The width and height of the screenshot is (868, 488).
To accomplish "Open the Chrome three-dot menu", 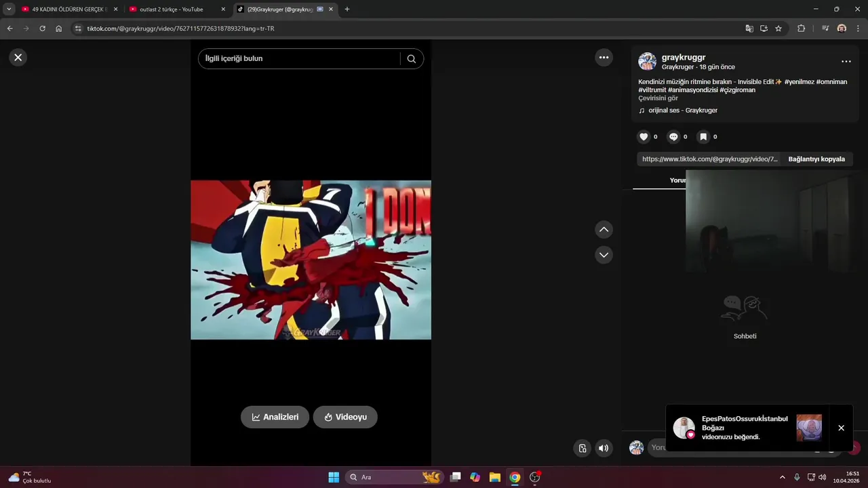I will click(x=859, y=28).
